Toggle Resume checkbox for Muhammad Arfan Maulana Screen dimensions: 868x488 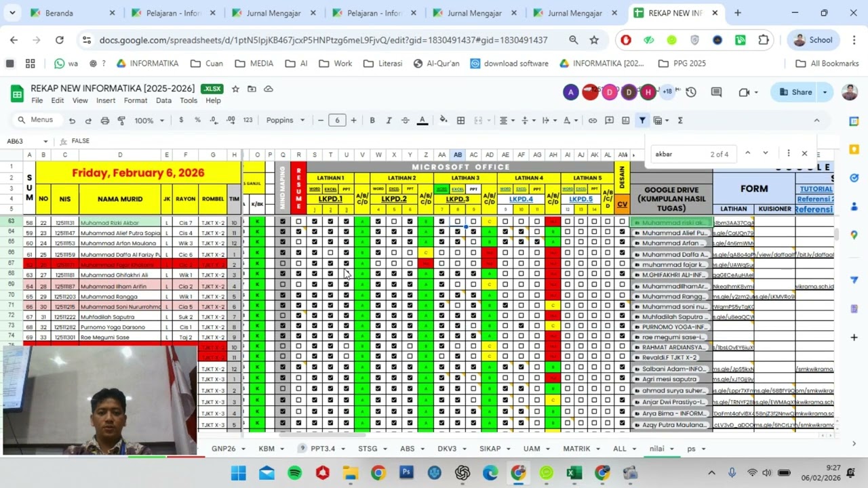click(298, 243)
